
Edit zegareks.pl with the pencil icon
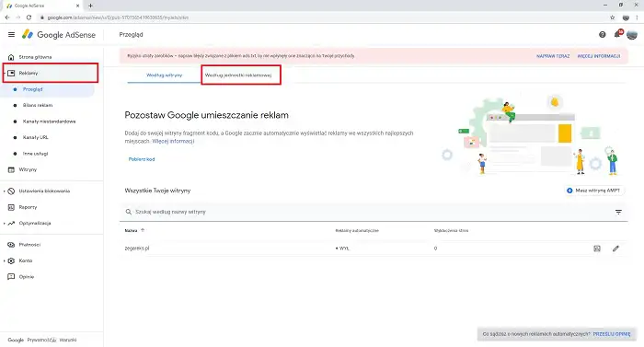pyautogui.click(x=615, y=249)
